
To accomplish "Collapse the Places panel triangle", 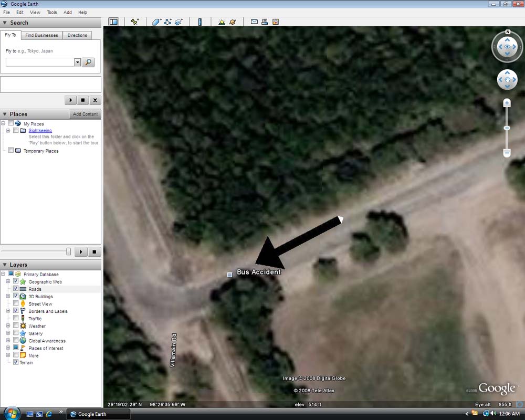I will (x=5, y=114).
